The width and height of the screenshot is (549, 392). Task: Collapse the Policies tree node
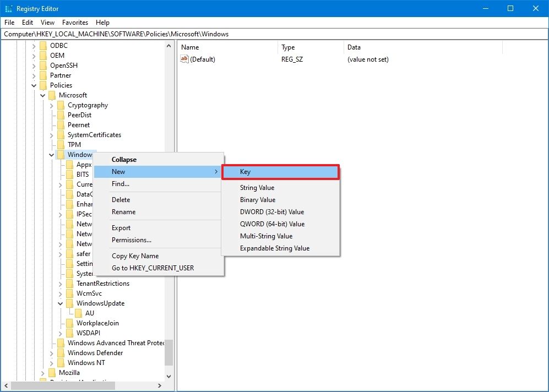pos(34,85)
